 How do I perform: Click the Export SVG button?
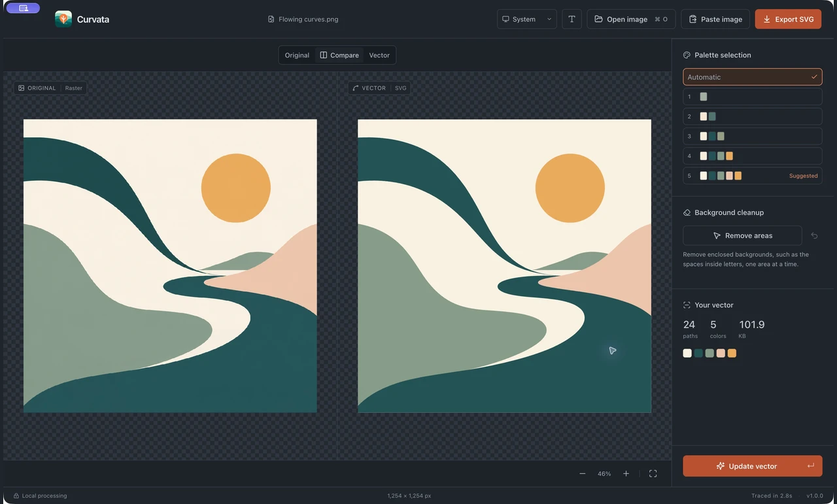pyautogui.click(x=788, y=19)
